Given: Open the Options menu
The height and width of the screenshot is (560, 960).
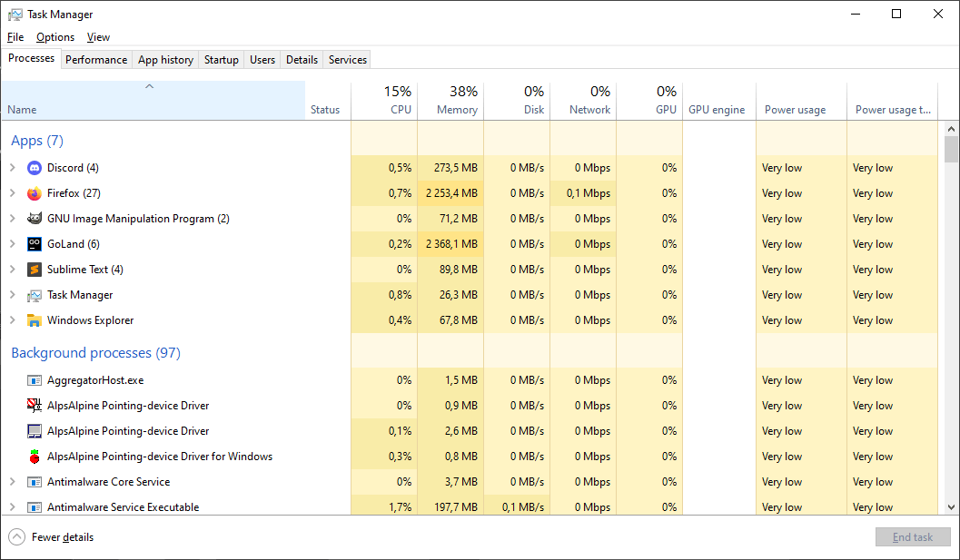Looking at the screenshot, I should point(55,37).
